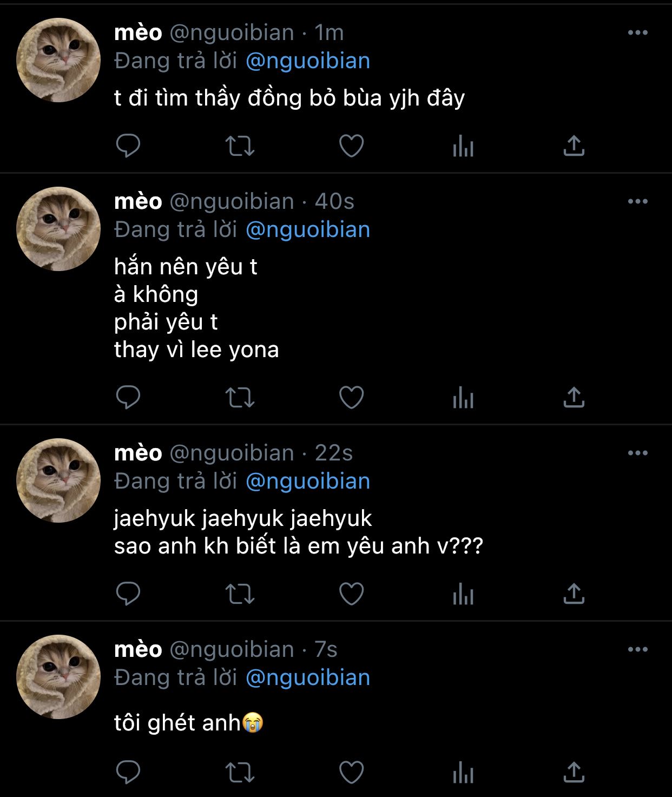Open the 22s timestamp of the jaehyuk tweet
Viewport: 672px width, 797px height.
coord(334,453)
